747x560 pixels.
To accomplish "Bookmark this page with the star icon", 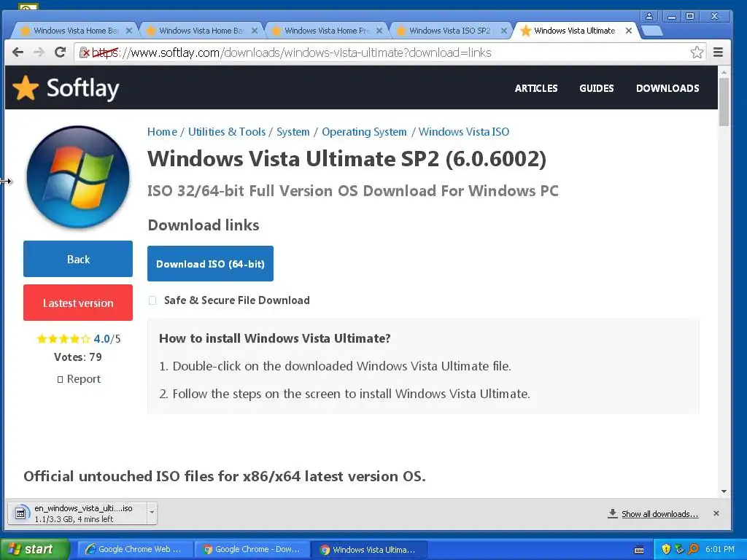I will click(697, 52).
